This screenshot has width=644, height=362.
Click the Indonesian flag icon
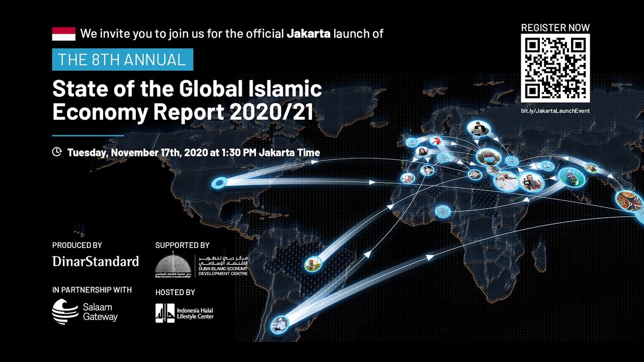pos(64,34)
